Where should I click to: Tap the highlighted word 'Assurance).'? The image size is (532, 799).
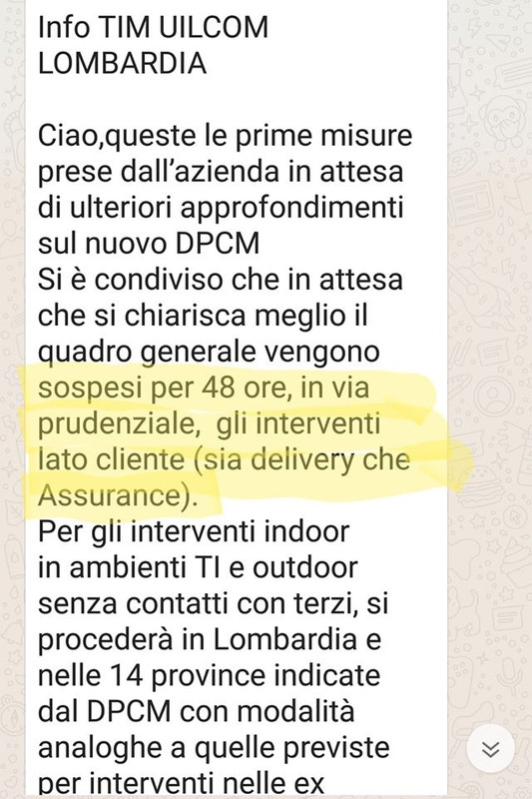118,495
